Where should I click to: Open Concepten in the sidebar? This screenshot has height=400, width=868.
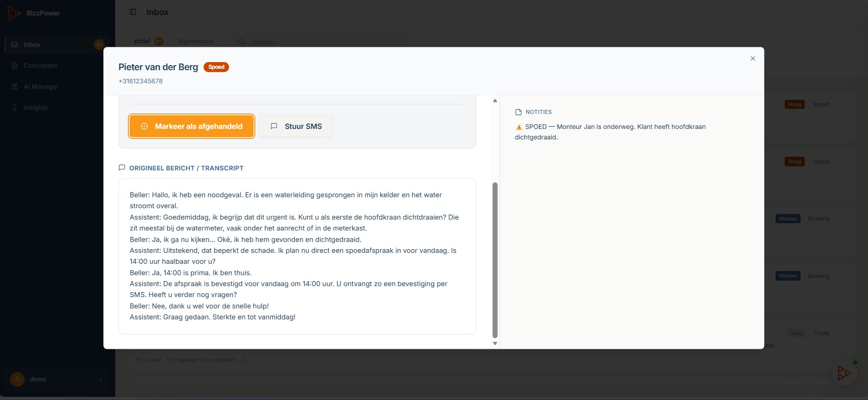(56, 66)
